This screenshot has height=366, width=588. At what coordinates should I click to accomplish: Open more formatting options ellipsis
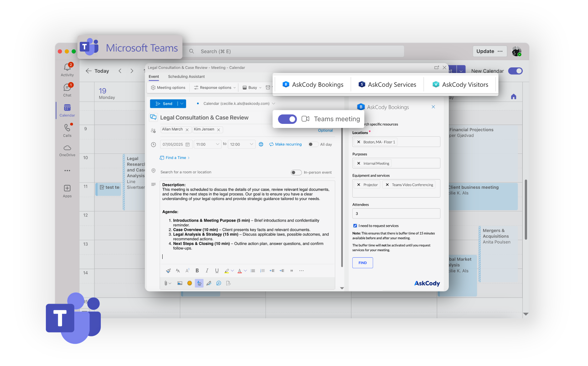(301, 271)
